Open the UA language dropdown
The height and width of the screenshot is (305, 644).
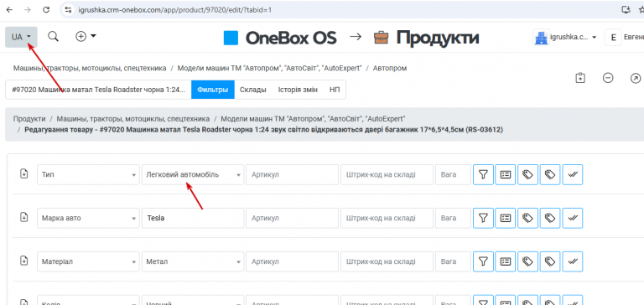pos(21,37)
